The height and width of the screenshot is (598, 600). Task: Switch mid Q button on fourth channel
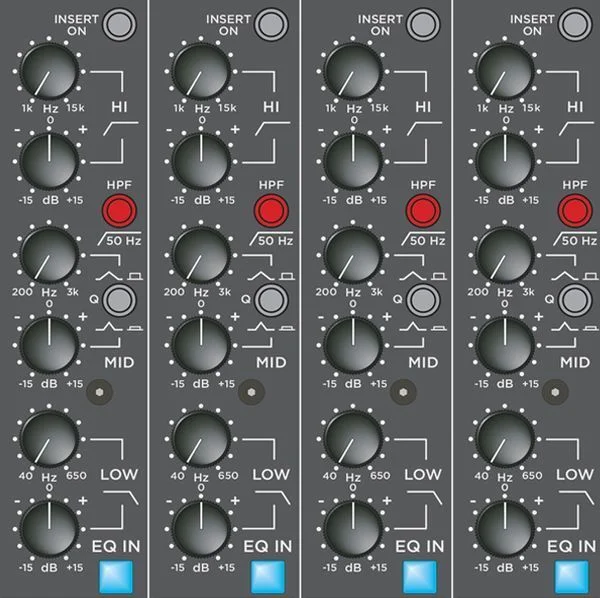coord(575,300)
